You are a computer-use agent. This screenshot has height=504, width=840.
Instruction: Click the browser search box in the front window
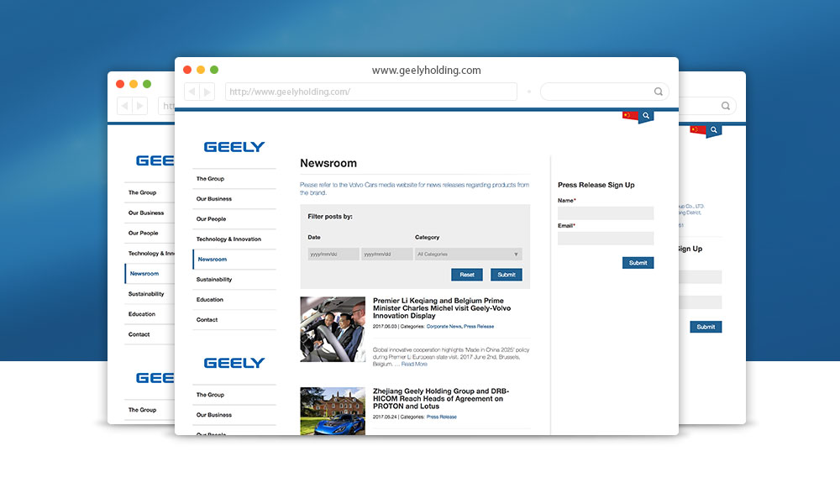click(x=604, y=92)
